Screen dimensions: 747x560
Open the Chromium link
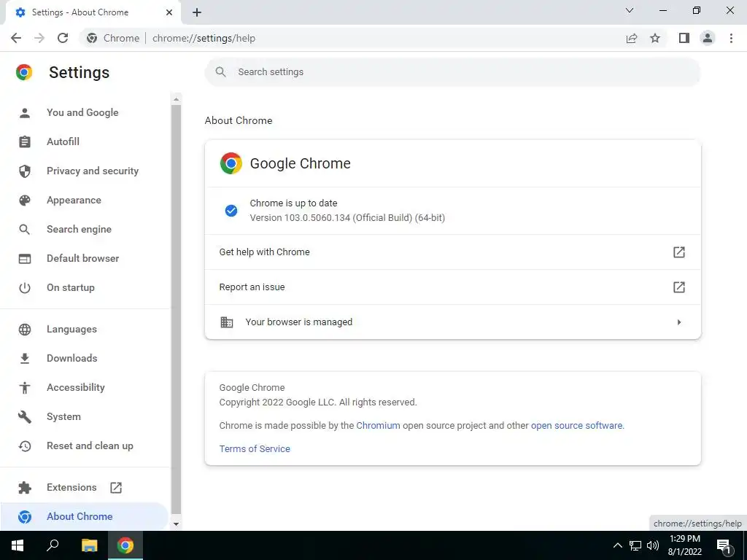click(x=378, y=426)
